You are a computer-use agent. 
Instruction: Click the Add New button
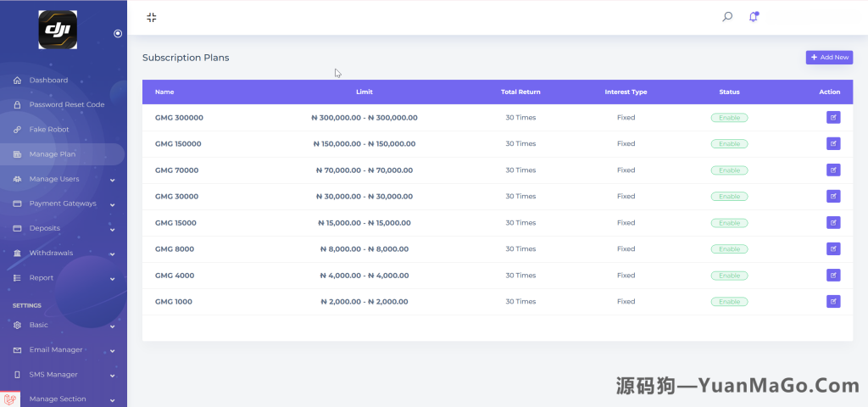click(x=829, y=58)
